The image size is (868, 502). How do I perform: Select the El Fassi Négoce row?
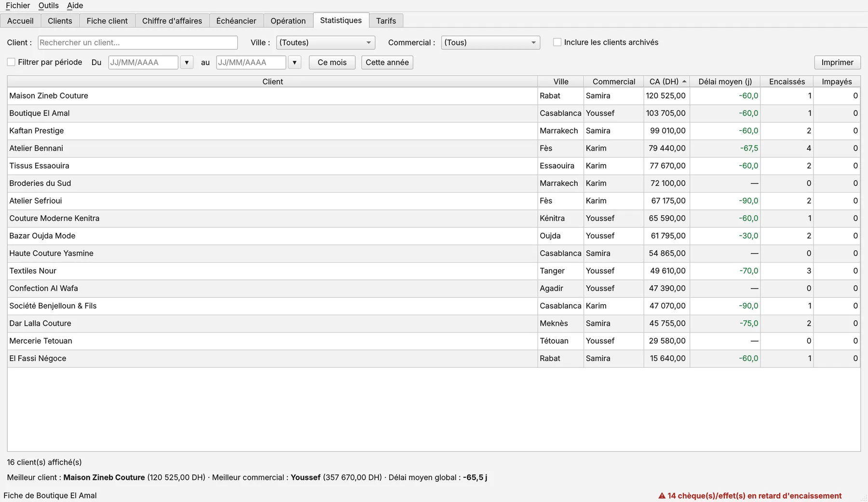434,359
